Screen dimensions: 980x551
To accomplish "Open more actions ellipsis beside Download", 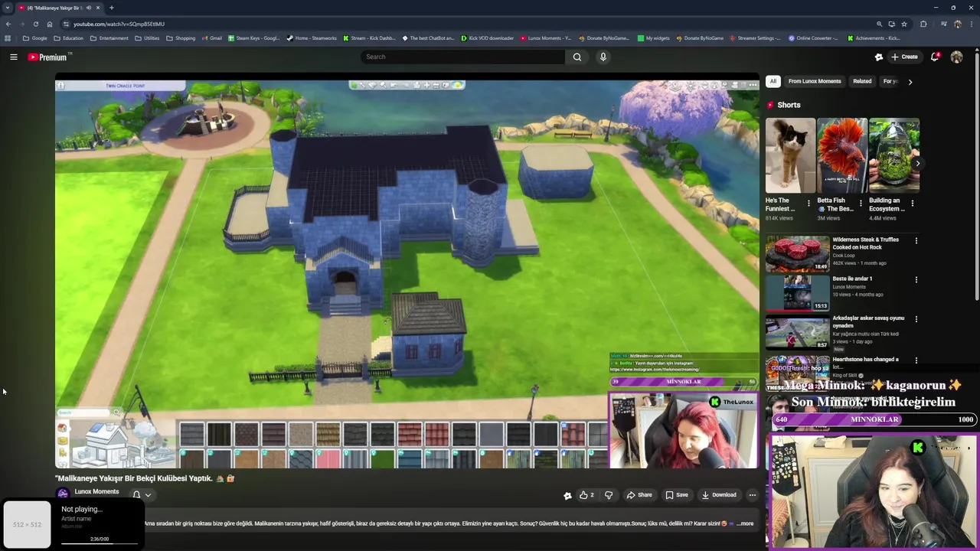I will pos(752,495).
